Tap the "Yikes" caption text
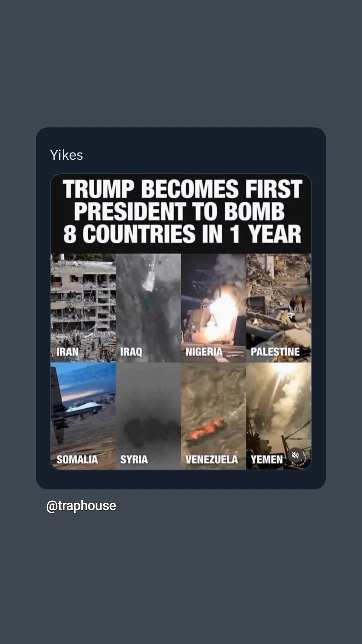This screenshot has height=644, width=362. [x=66, y=155]
